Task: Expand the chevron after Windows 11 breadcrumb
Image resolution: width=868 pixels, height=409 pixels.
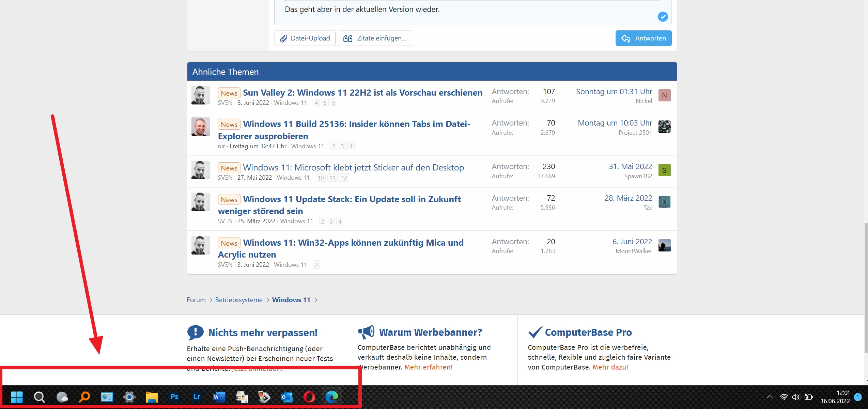Action: click(316, 300)
